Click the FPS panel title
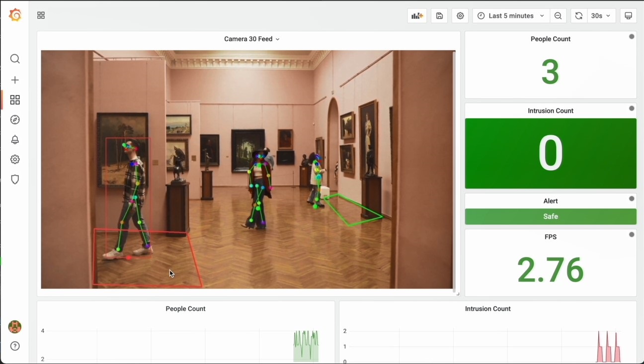Screen dimensions: 644x364 tap(551, 237)
